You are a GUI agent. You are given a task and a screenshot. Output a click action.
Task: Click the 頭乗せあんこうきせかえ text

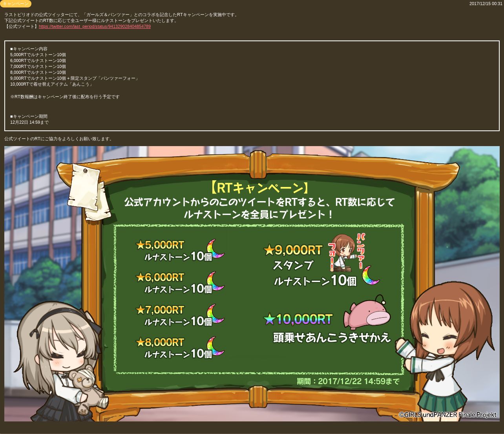(332, 337)
